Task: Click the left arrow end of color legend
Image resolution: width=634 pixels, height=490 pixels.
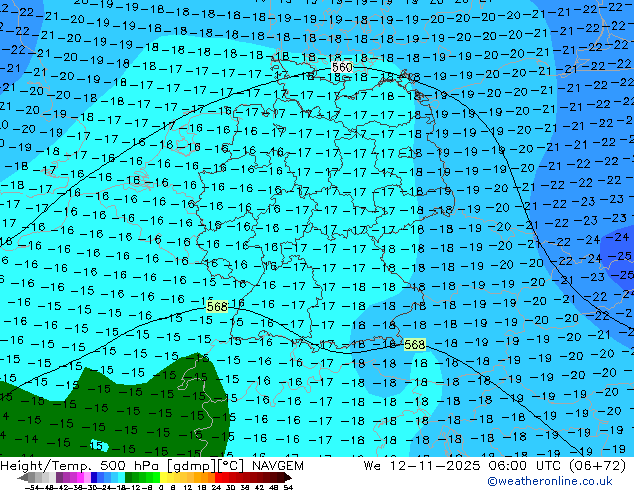Action: point(23,477)
